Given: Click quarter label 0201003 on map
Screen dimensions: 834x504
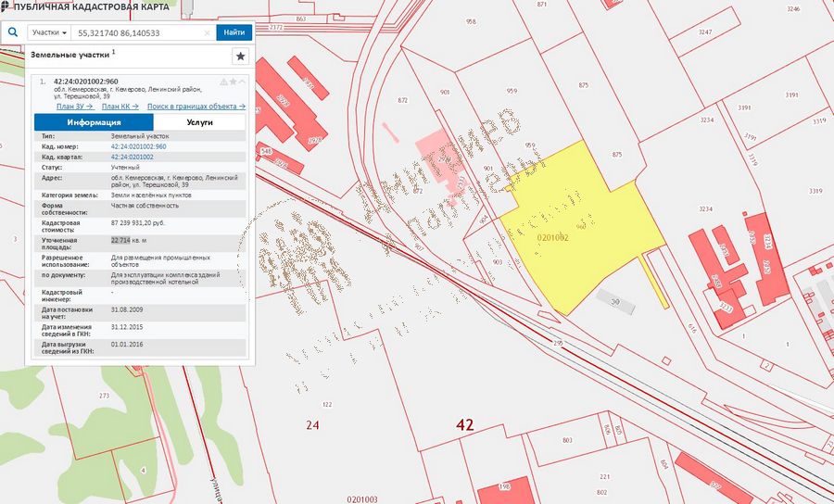Looking at the screenshot, I should click(362, 499).
